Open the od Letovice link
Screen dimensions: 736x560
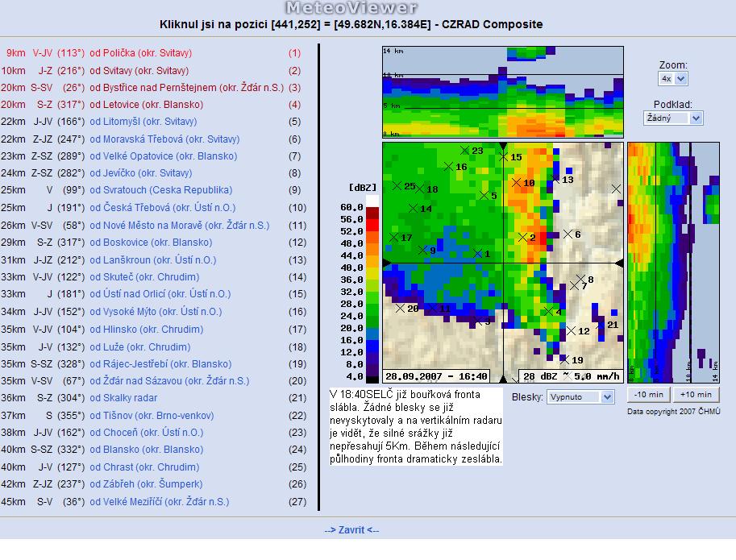tap(147, 105)
